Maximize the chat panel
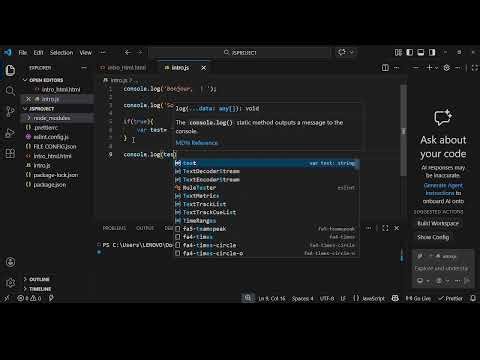 pos(475,68)
